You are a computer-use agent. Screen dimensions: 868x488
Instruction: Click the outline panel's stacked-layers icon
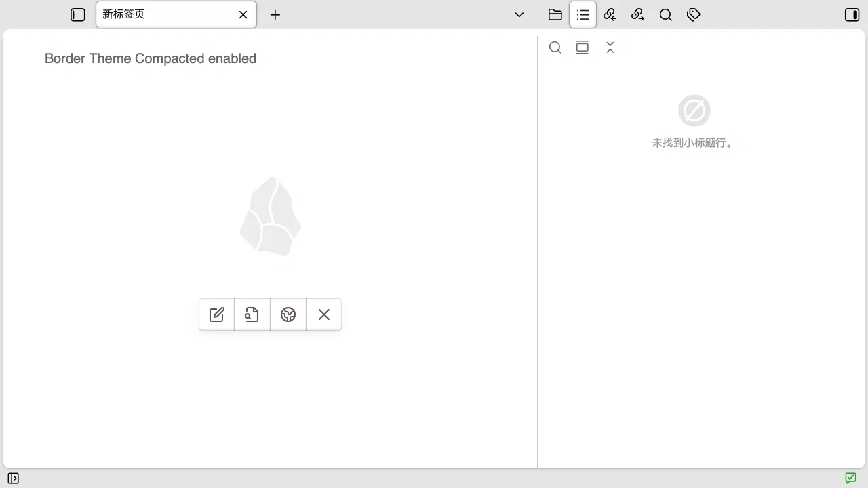(x=583, y=47)
